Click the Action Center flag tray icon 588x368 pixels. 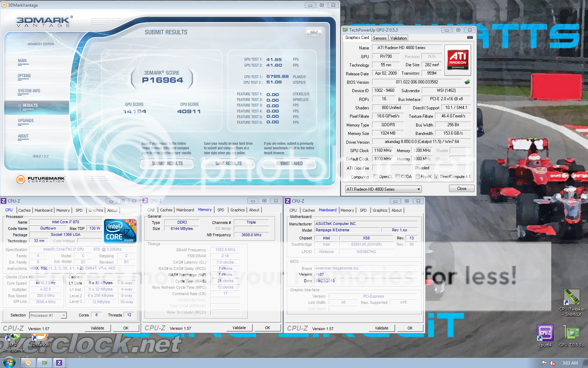click(x=544, y=363)
